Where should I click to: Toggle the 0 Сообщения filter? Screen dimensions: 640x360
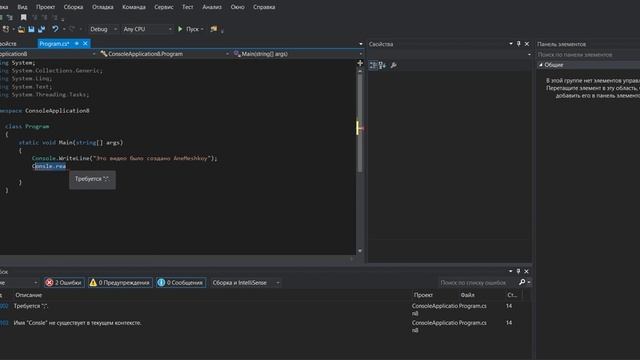180,282
